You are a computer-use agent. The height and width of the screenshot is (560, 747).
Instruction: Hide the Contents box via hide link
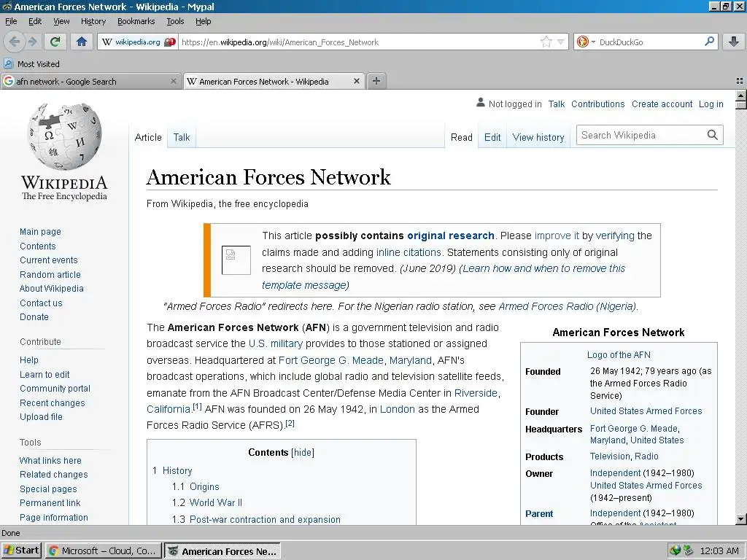pyautogui.click(x=303, y=452)
